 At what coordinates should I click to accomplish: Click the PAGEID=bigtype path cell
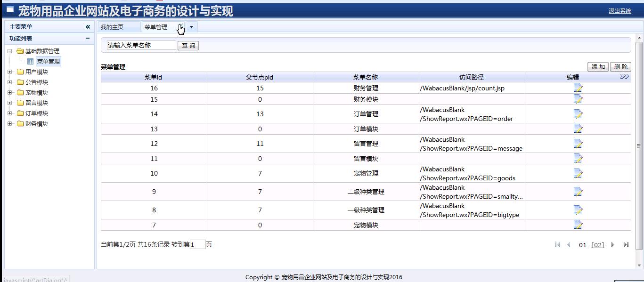click(x=472, y=210)
